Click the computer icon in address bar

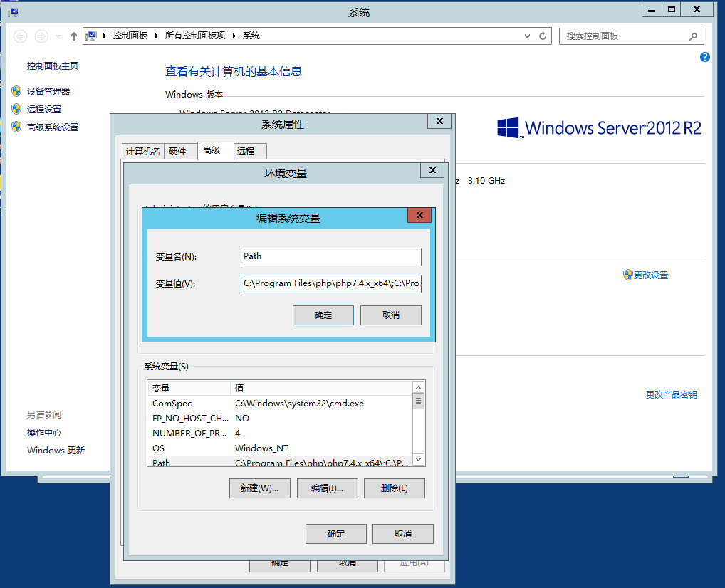click(92, 36)
